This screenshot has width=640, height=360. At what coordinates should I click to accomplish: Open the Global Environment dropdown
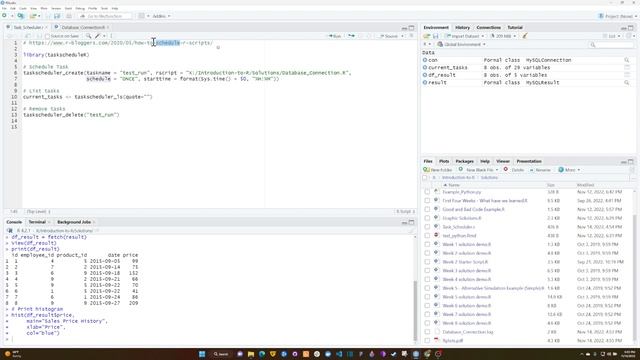[462, 44]
